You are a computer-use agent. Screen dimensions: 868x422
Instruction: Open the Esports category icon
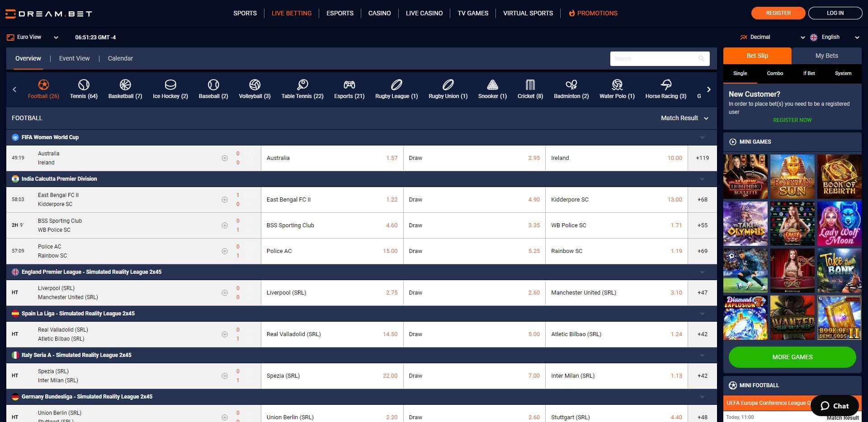point(349,86)
